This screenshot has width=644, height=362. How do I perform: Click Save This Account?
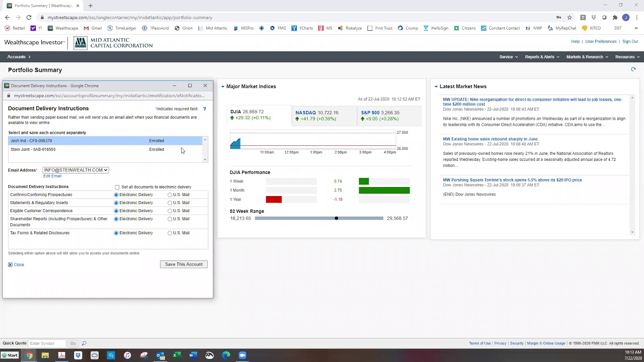(x=184, y=264)
